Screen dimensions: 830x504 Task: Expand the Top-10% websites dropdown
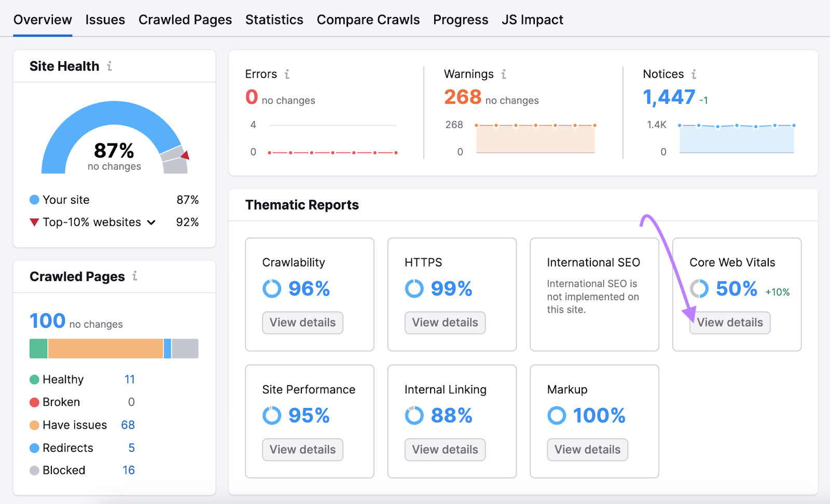[151, 222]
